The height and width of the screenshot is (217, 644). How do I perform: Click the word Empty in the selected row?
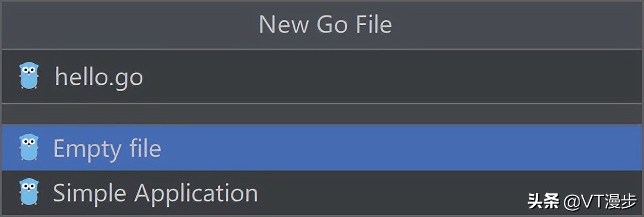(x=87, y=148)
